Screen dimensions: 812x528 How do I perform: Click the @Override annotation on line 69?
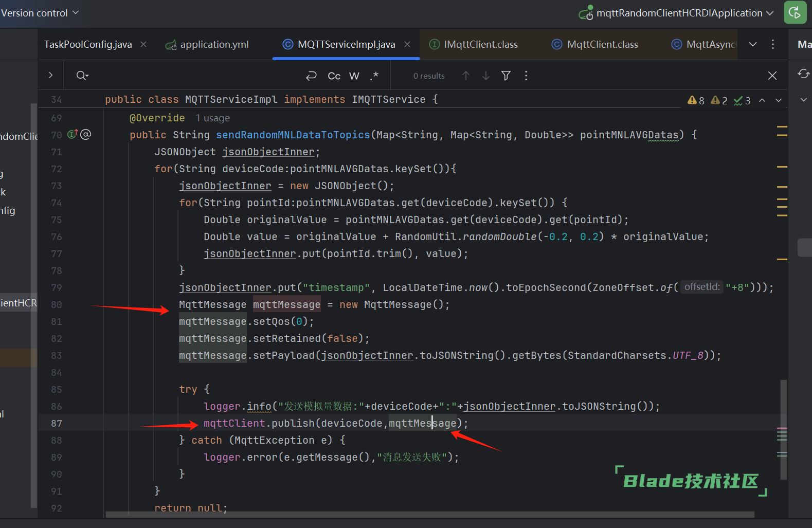[x=157, y=118]
